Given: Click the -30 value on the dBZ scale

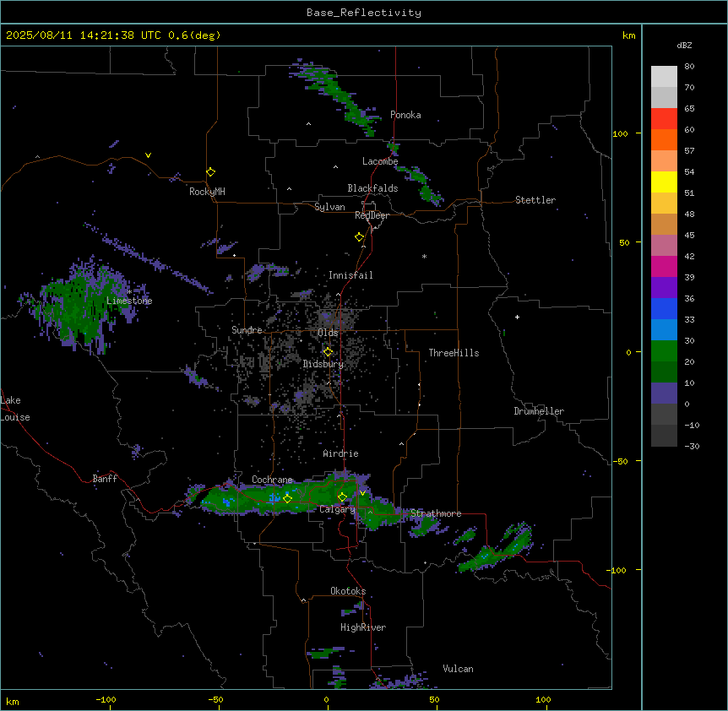Looking at the screenshot, I should tap(693, 446).
